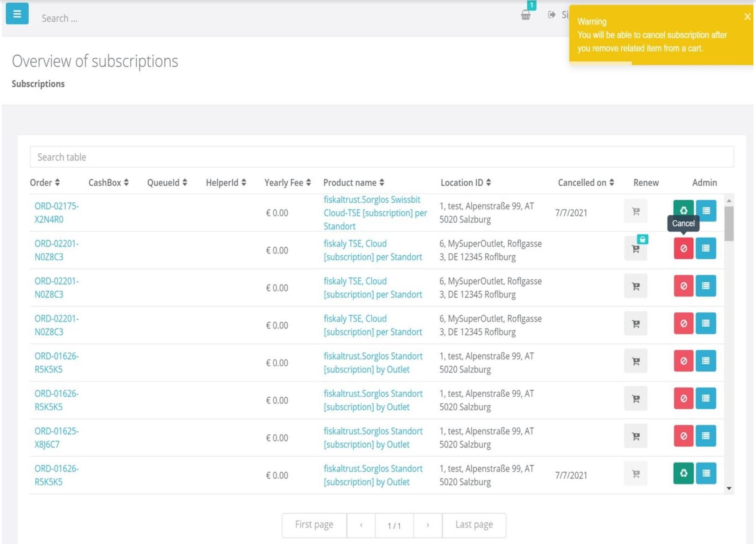This screenshot has width=756, height=544.
Task: Click table scrollbar down arrow
Action: pos(729,488)
